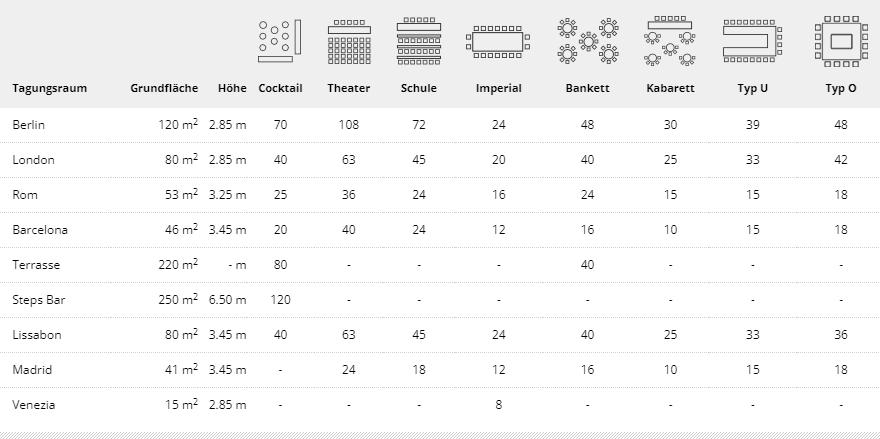This screenshot has height=439, width=880.
Task: Click the Theater column label
Action: tap(349, 88)
